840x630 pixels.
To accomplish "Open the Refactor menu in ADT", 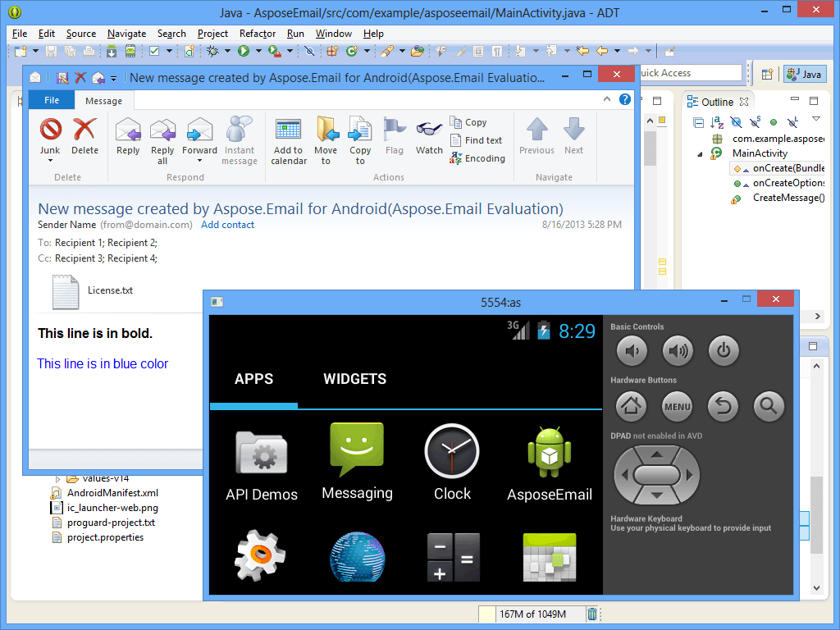I will 257,33.
